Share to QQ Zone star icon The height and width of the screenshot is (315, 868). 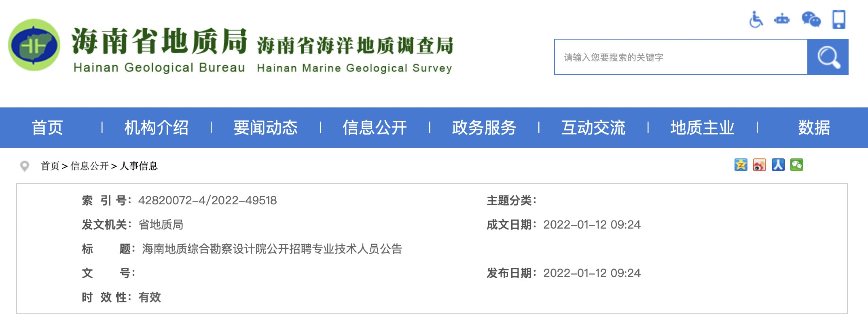pyautogui.click(x=741, y=165)
